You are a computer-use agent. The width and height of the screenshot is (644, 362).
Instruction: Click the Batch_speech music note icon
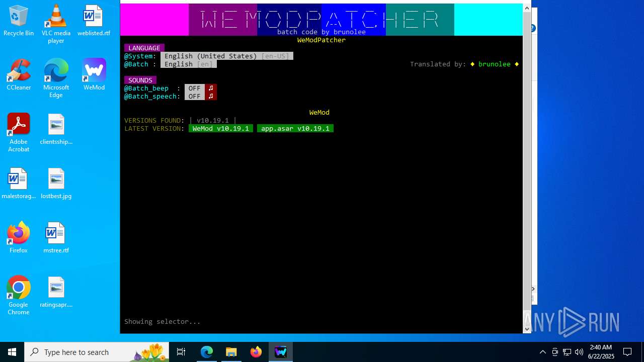pyautogui.click(x=211, y=96)
